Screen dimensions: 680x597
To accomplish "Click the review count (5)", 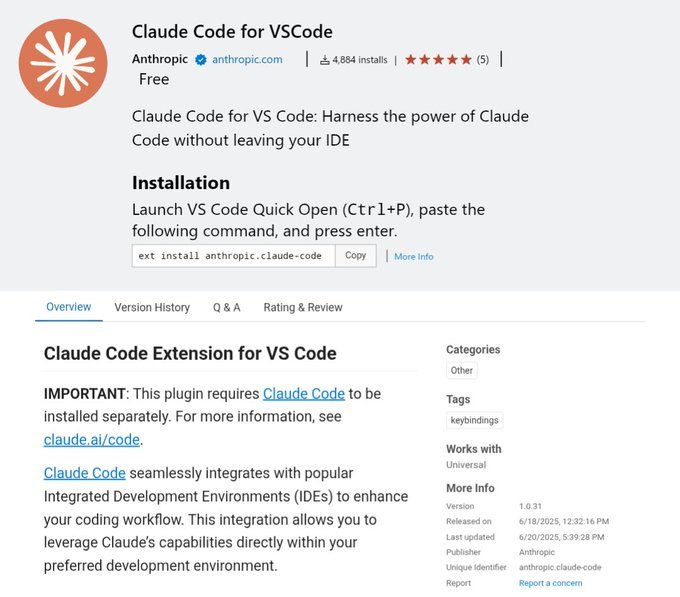I will coord(483,60).
